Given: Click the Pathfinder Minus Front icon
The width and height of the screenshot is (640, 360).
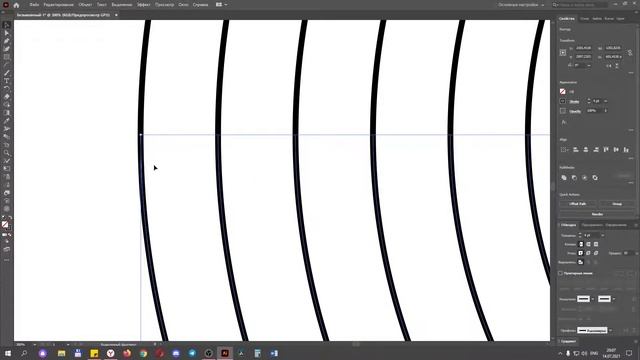Looking at the screenshot, I should pyautogui.click(x=574, y=178).
